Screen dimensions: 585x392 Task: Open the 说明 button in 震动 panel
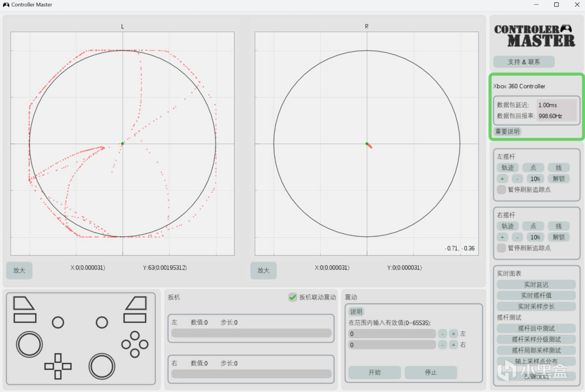pos(356,312)
